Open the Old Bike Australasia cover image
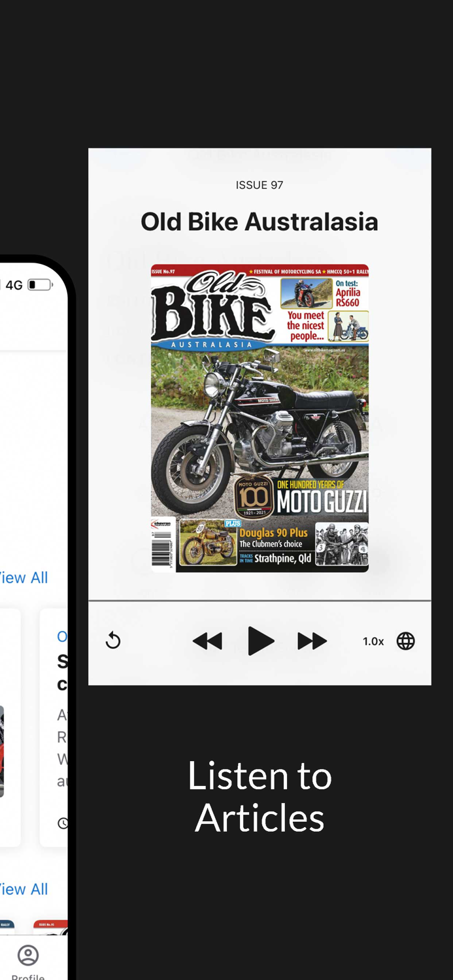The height and width of the screenshot is (980, 453). pyautogui.click(x=260, y=418)
